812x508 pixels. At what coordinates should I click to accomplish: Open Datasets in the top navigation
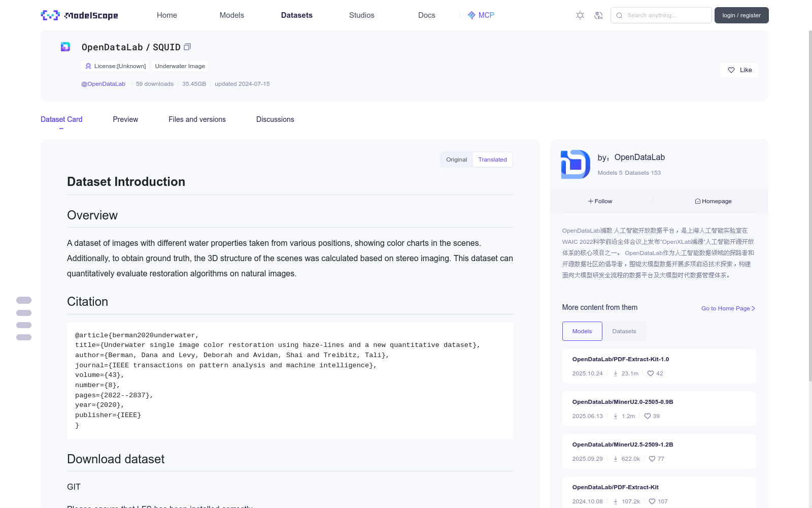point(297,15)
